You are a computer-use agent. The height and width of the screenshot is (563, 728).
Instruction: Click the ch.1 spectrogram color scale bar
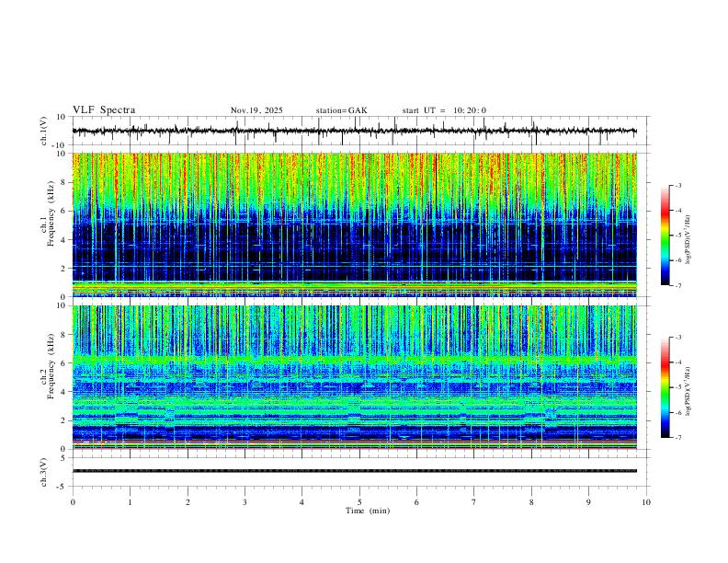665,236
